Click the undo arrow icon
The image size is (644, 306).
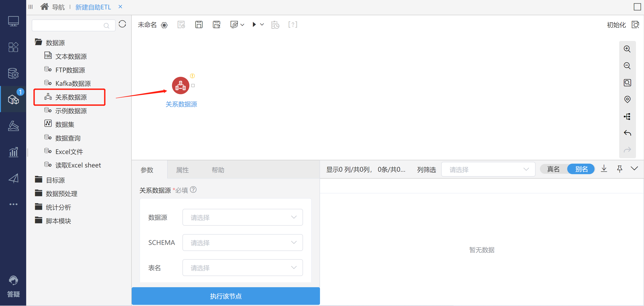pos(627,133)
